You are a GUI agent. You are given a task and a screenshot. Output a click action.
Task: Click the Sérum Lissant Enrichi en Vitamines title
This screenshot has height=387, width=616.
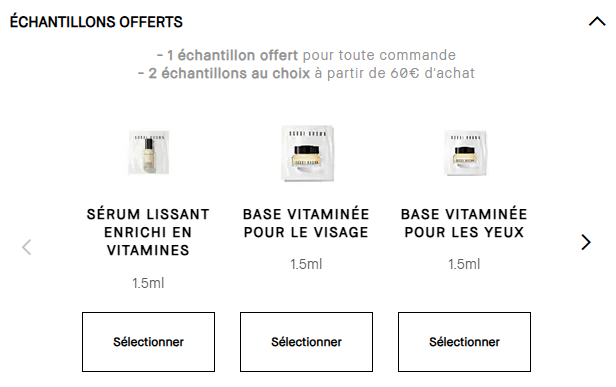[x=148, y=232]
